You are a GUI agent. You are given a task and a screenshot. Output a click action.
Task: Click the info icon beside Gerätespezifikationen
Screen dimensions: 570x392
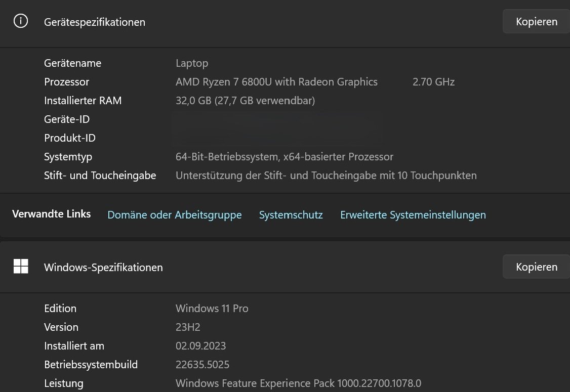coord(21,21)
